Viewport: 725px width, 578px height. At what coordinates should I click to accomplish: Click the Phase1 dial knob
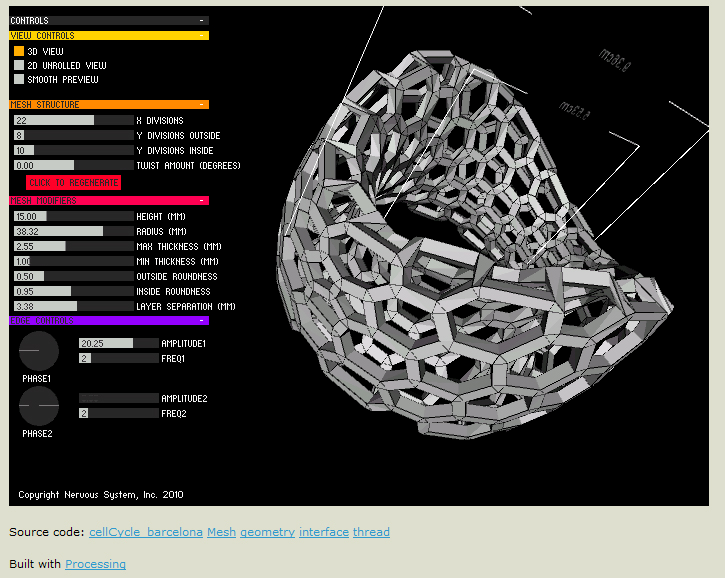coord(39,350)
